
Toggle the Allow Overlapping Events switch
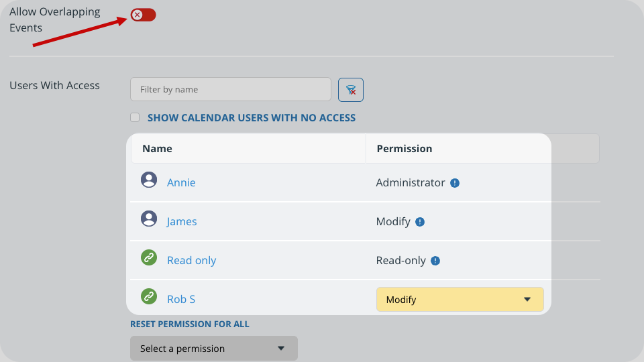pos(143,15)
